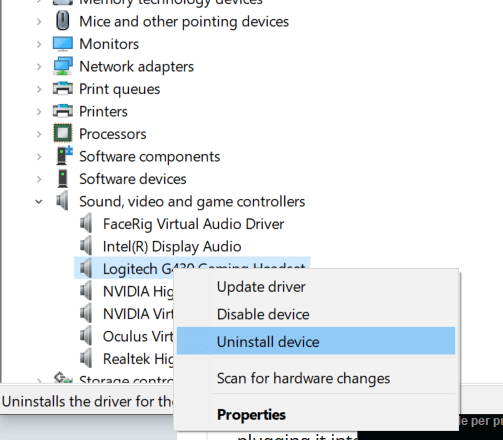Choose Uninstall device menu entry
Screen dimensions: 503x440
316,341
